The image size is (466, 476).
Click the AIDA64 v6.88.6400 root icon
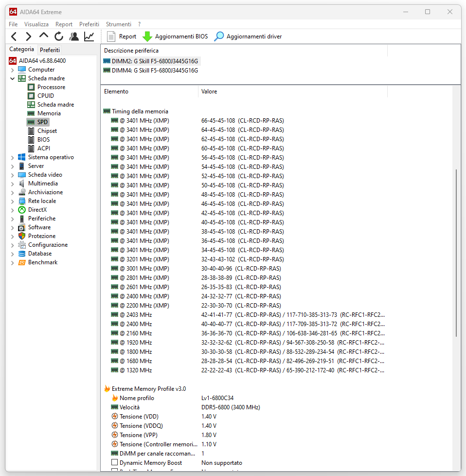[13, 61]
